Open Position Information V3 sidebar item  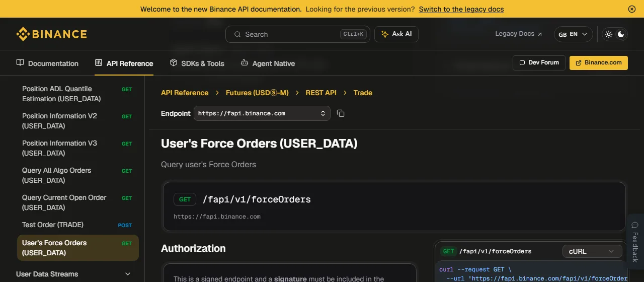[x=78, y=148]
